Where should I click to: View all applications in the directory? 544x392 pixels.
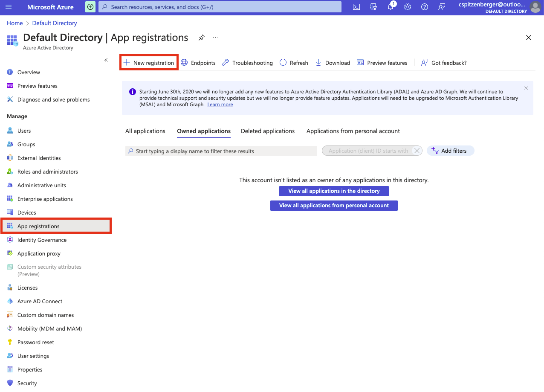333,191
